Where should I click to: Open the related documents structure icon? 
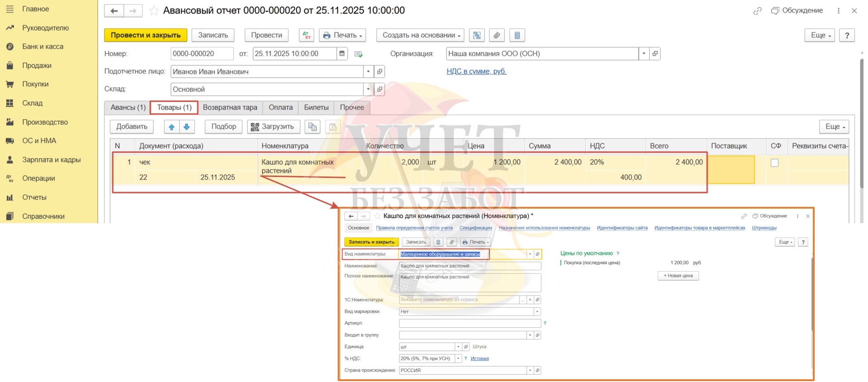[477, 35]
